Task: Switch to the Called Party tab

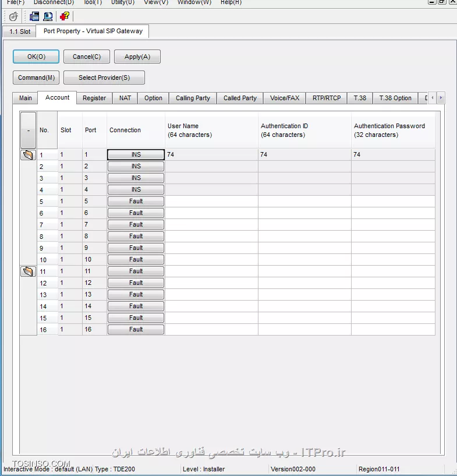Action: 240,98
